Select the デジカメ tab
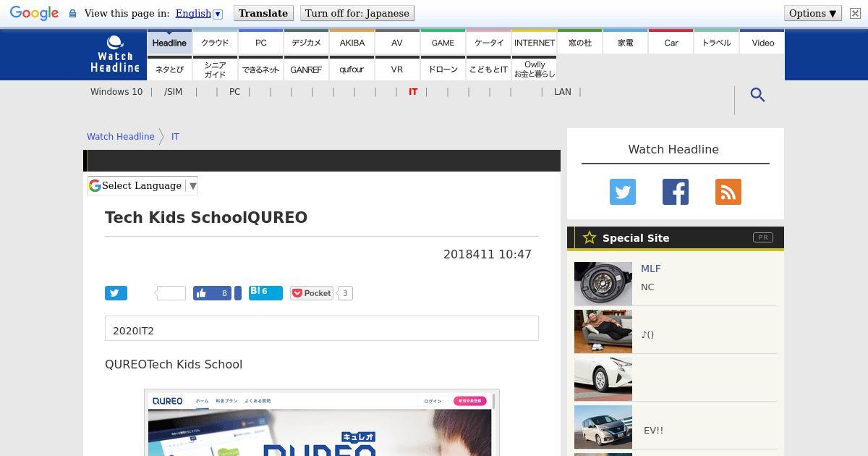868x456 pixels. tap(306, 42)
